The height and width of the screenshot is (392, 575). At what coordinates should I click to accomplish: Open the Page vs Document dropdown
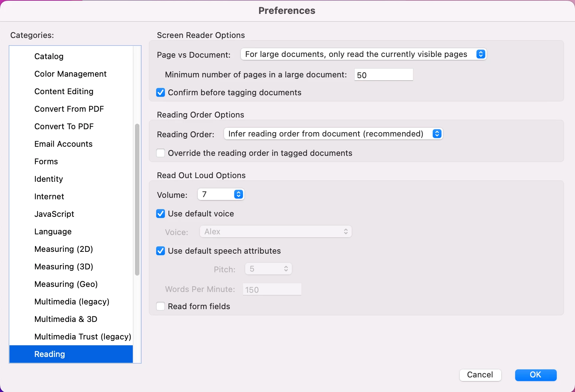[363, 54]
